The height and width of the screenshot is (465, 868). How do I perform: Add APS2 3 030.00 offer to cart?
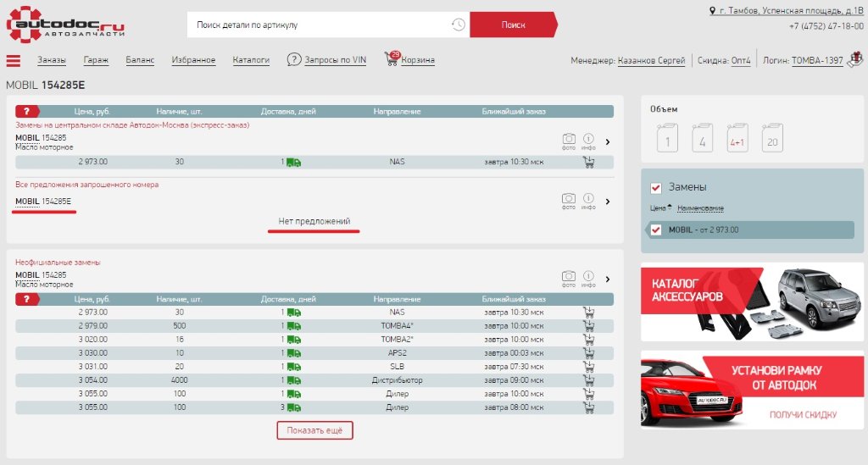tap(588, 352)
